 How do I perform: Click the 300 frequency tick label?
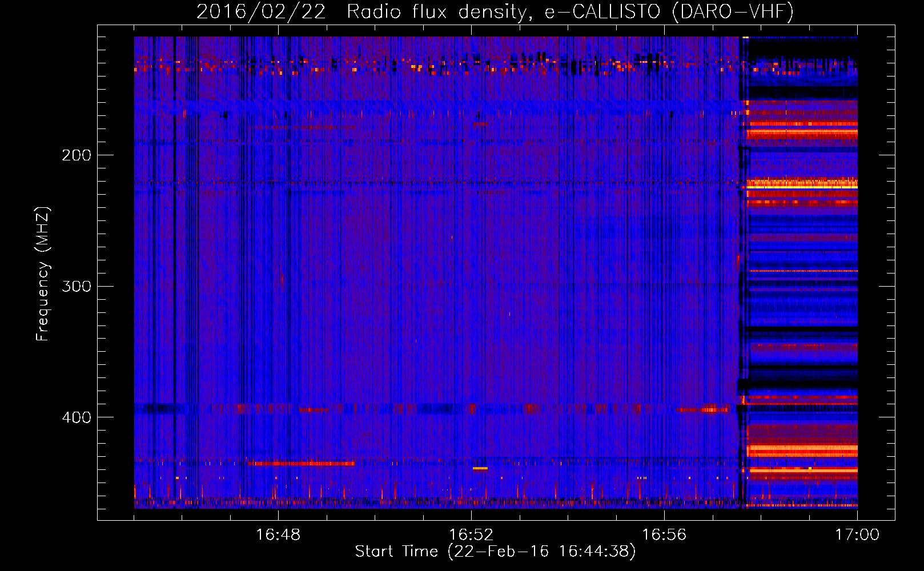click(x=77, y=286)
